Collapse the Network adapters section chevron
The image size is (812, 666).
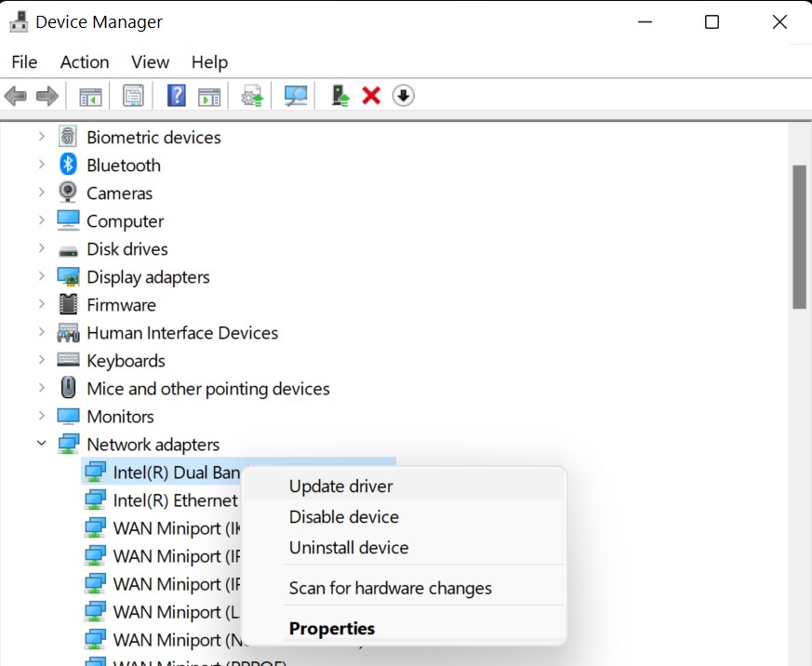[41, 444]
